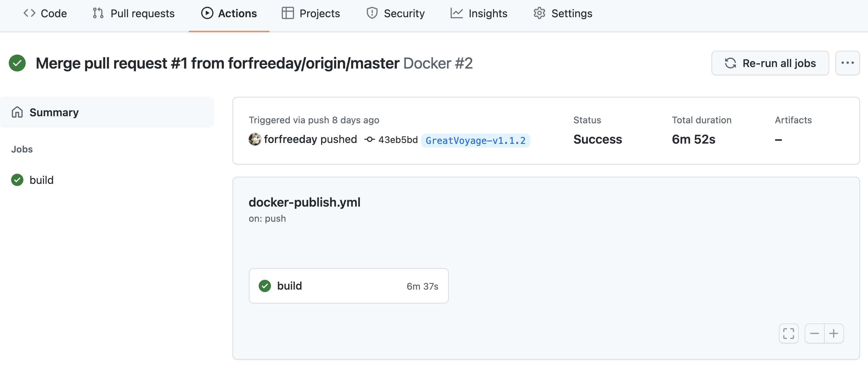
Task: Click the build job in sidebar
Action: click(x=41, y=179)
